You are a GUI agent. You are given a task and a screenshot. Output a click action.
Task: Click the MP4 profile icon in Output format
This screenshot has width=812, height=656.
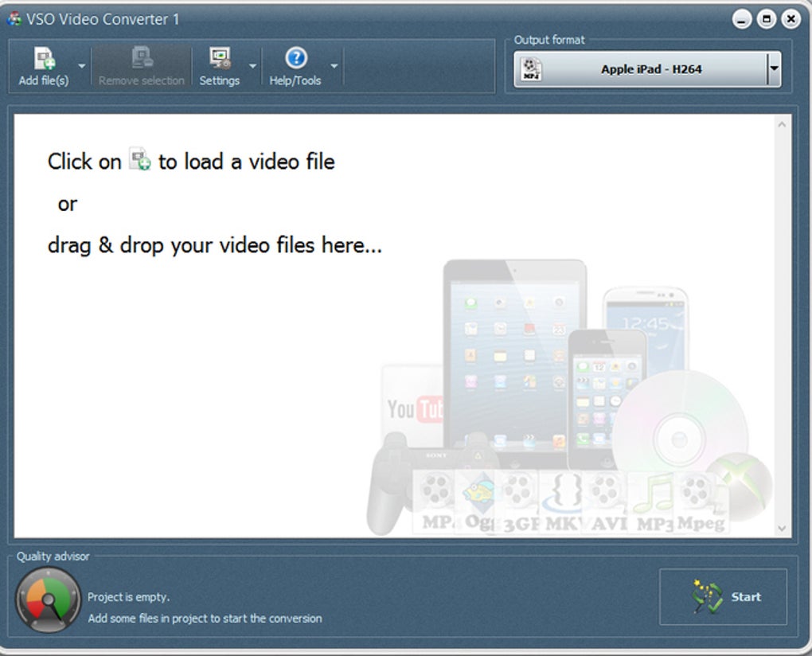pyautogui.click(x=531, y=68)
